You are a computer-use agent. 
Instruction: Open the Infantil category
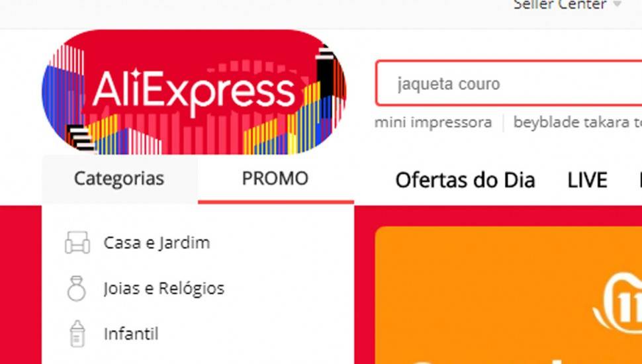click(x=131, y=334)
